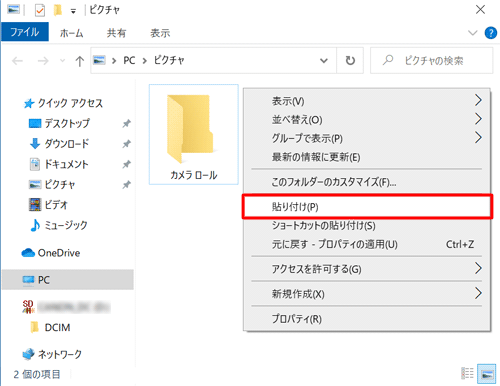Expand the chevron before PC in breadcrumb
The image size is (500, 386).
(x=114, y=61)
